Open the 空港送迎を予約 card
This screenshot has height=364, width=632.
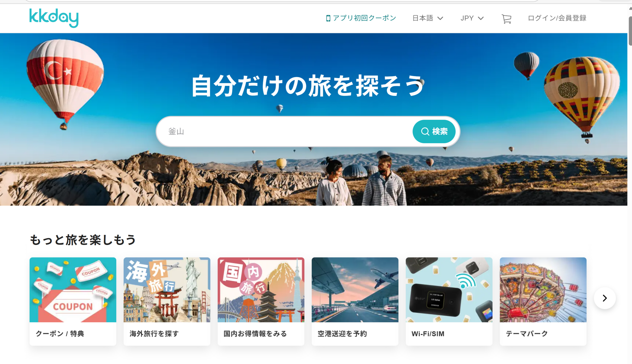tap(355, 302)
